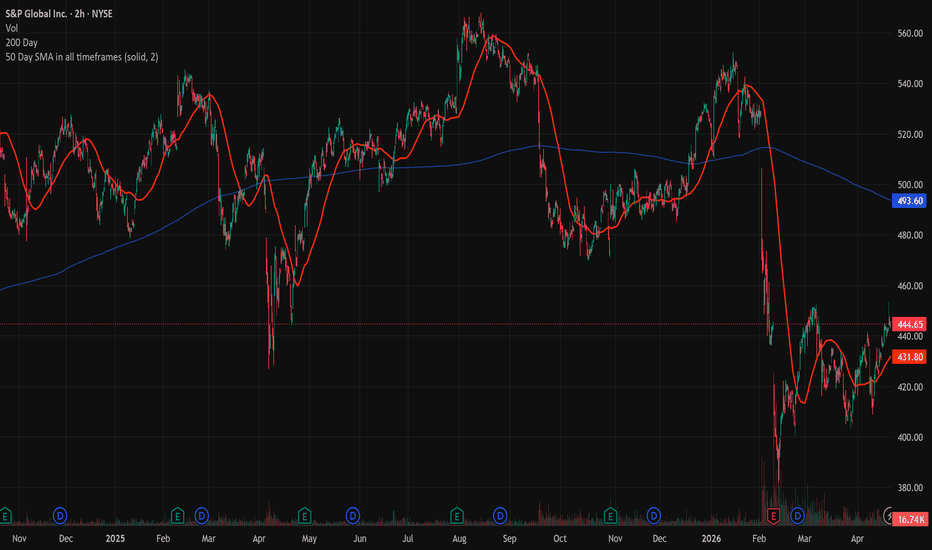The height and width of the screenshot is (550, 932).
Task: Select the Vol indicator legend
Action: (14, 30)
